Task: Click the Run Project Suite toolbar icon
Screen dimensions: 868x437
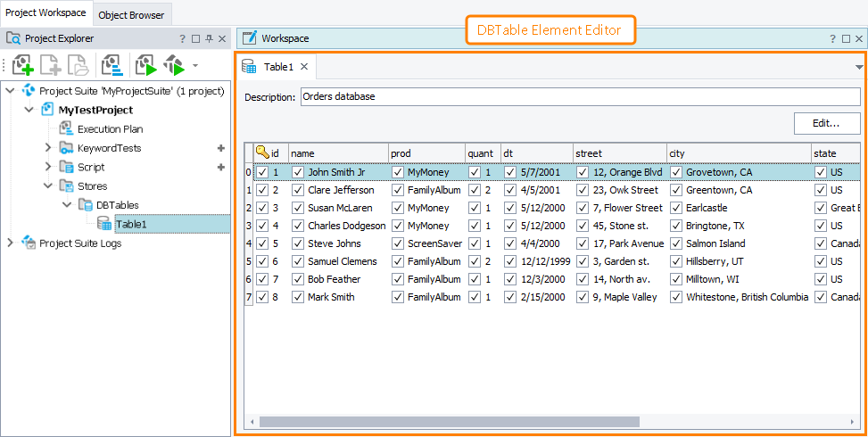Action: pyautogui.click(x=174, y=65)
